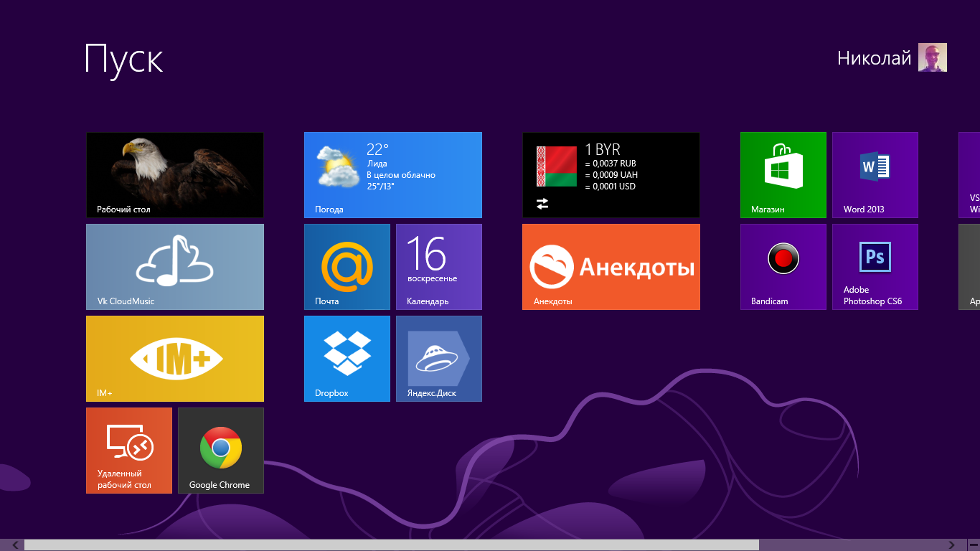Click the scrollbar right arrow
The width and height of the screenshot is (980, 551).
[952, 545]
